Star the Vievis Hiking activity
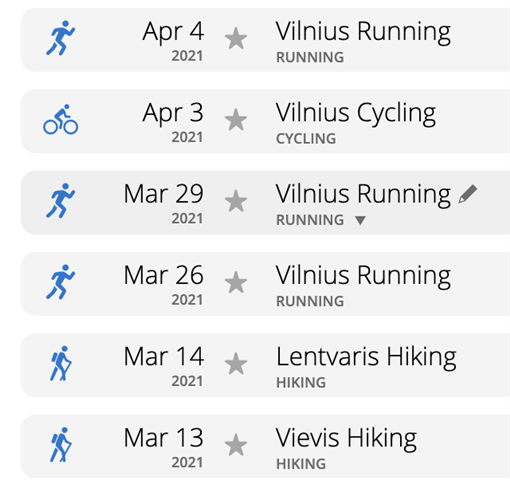 pyautogui.click(x=236, y=445)
